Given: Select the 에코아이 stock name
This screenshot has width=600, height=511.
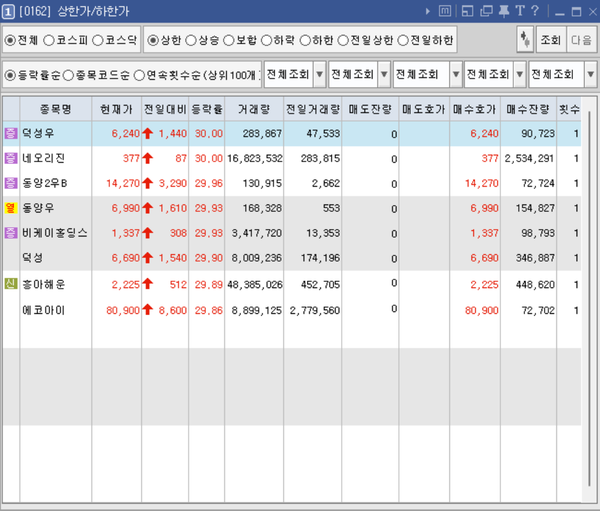Looking at the screenshot, I should 43,310.
